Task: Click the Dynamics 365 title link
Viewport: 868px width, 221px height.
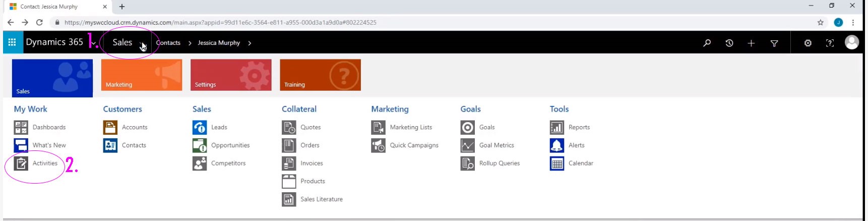Action: click(54, 42)
